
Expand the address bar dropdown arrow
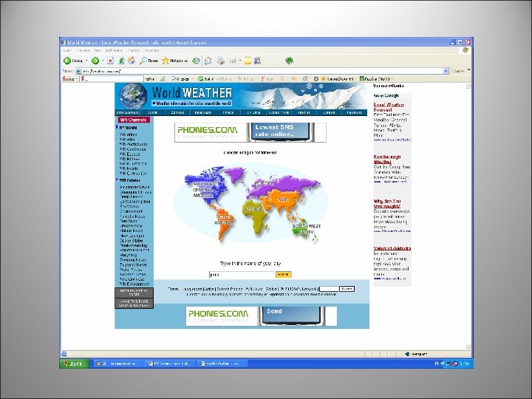pyautogui.click(x=446, y=71)
